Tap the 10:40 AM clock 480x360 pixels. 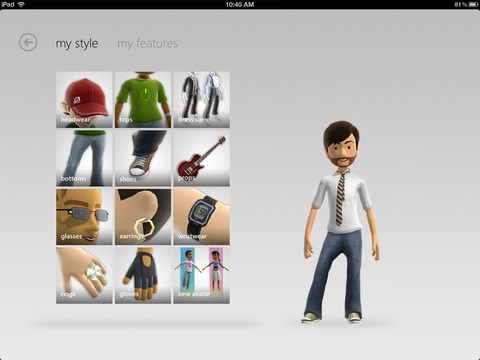pos(240,4)
